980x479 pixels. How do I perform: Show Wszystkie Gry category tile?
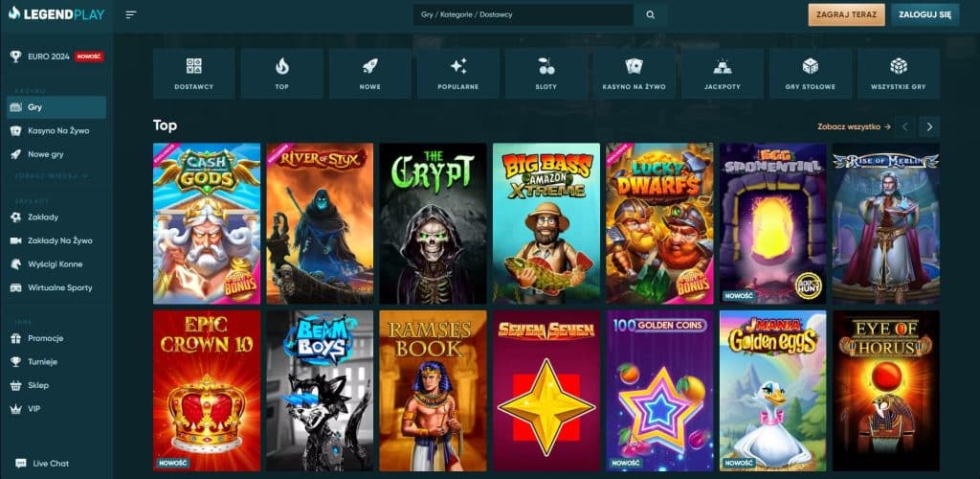coord(898,74)
